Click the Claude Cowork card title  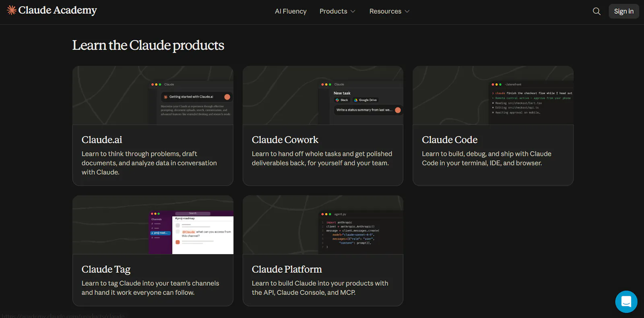coord(285,140)
